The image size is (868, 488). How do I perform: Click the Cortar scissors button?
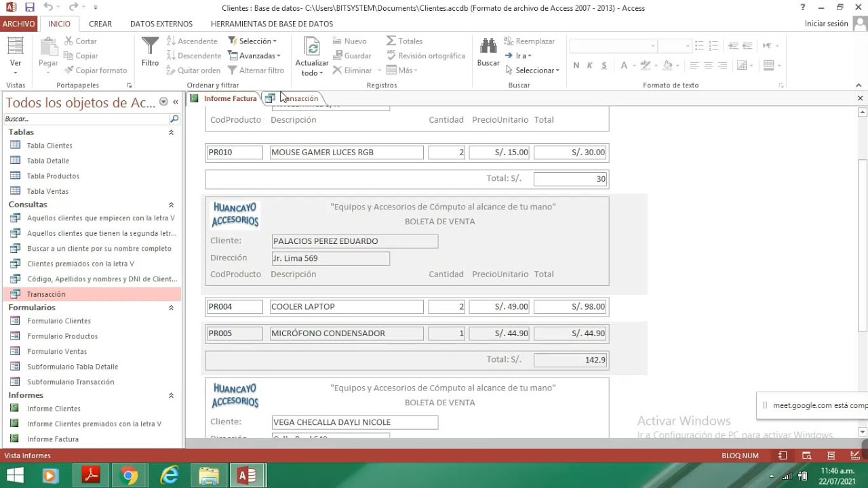[81, 41]
